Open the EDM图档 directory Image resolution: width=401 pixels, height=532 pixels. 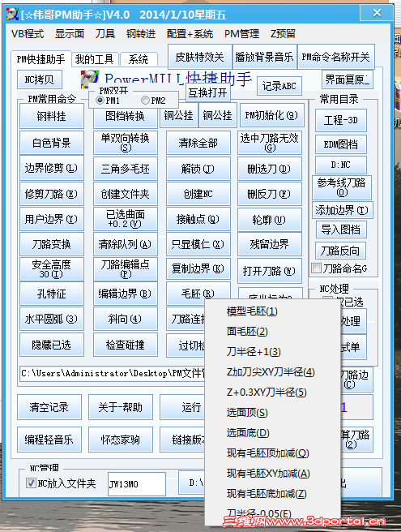click(x=341, y=144)
